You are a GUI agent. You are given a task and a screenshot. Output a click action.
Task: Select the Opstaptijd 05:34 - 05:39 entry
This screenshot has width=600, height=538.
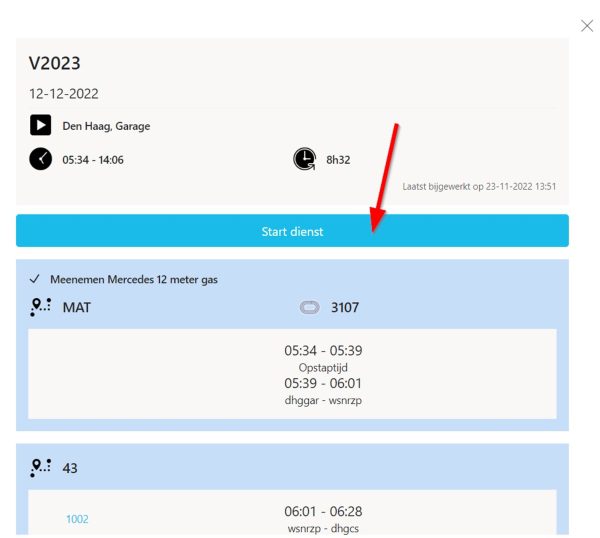click(323, 357)
